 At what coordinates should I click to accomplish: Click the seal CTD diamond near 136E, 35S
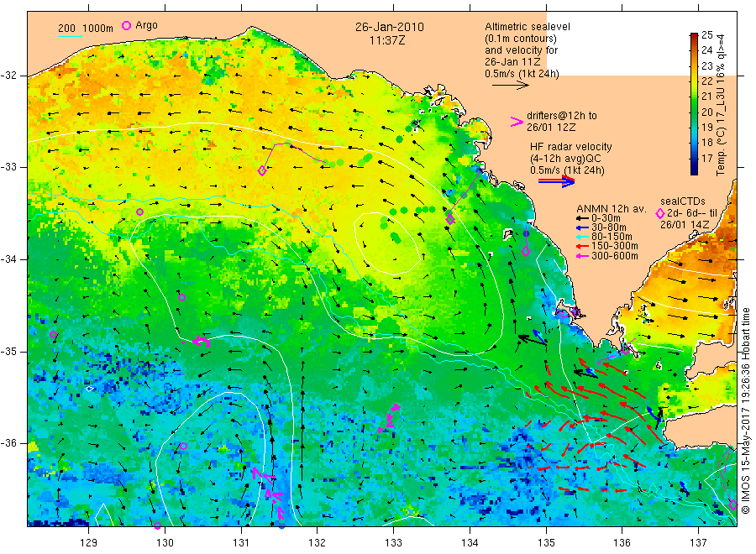point(626,349)
